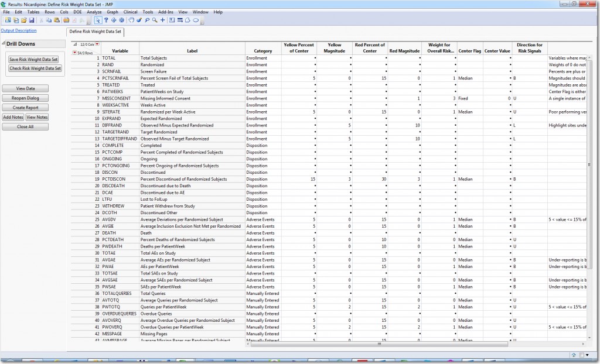Activate the Help question mark tool
This screenshot has width=600, height=364.
106,20
